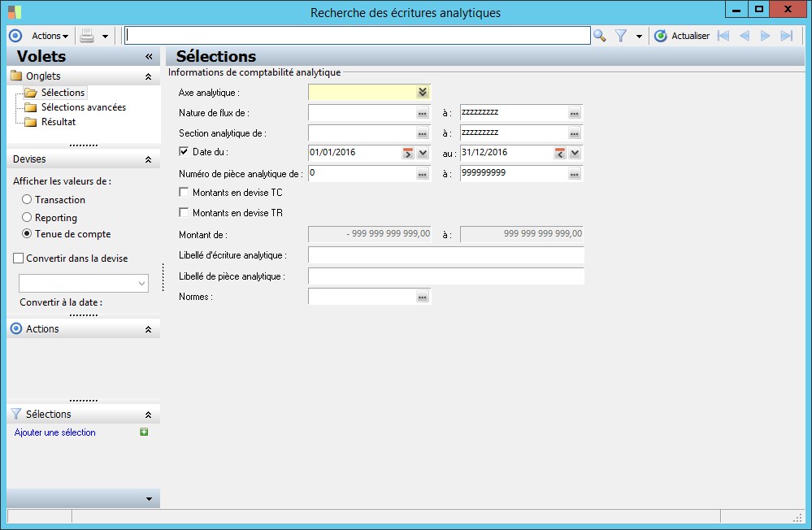The width and height of the screenshot is (812, 530).
Task: Click the Actions round icon in the toolbar
Action: [x=15, y=36]
